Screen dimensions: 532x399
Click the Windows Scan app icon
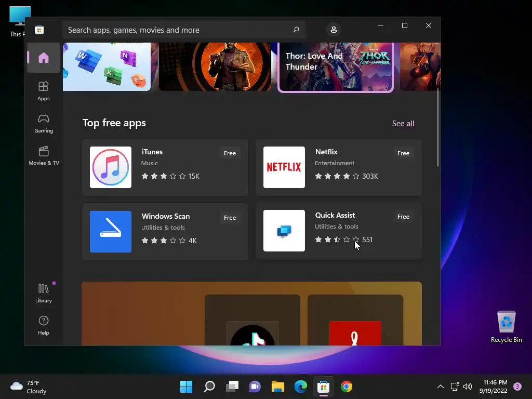coord(111,232)
